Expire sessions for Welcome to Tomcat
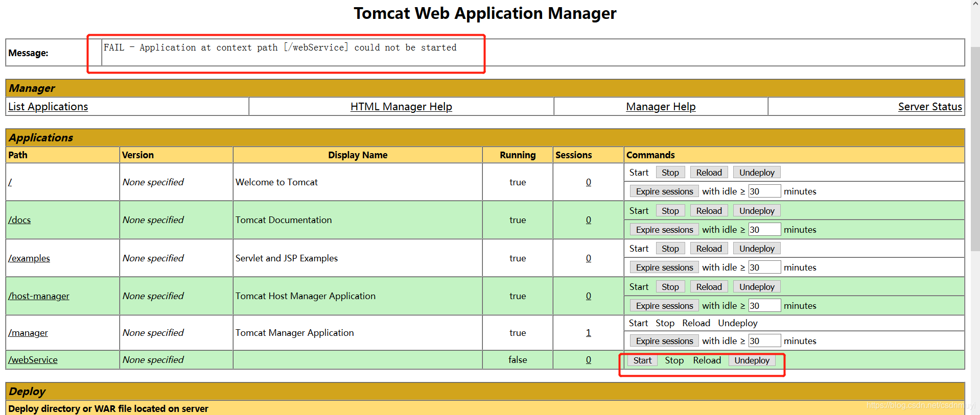 tap(664, 191)
